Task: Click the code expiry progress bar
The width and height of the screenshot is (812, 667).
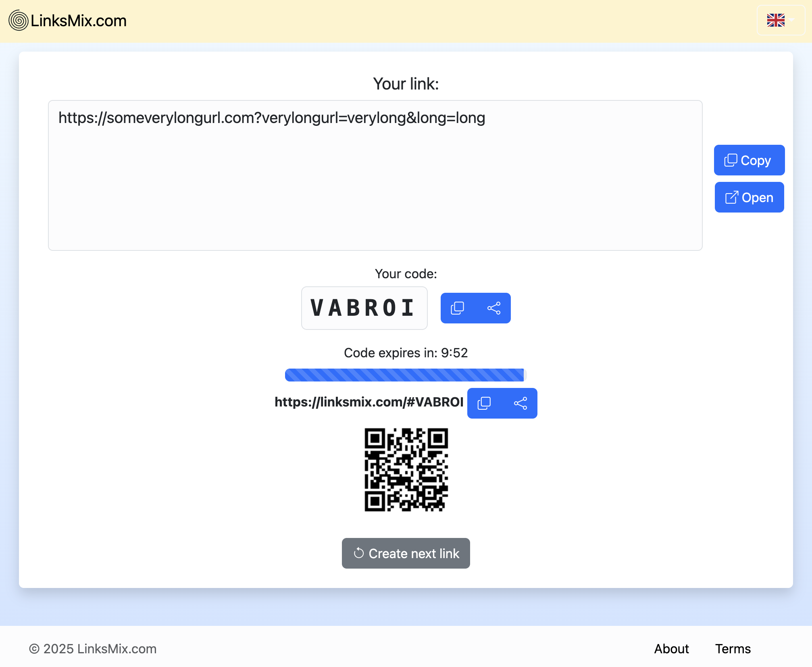Action: (x=406, y=375)
